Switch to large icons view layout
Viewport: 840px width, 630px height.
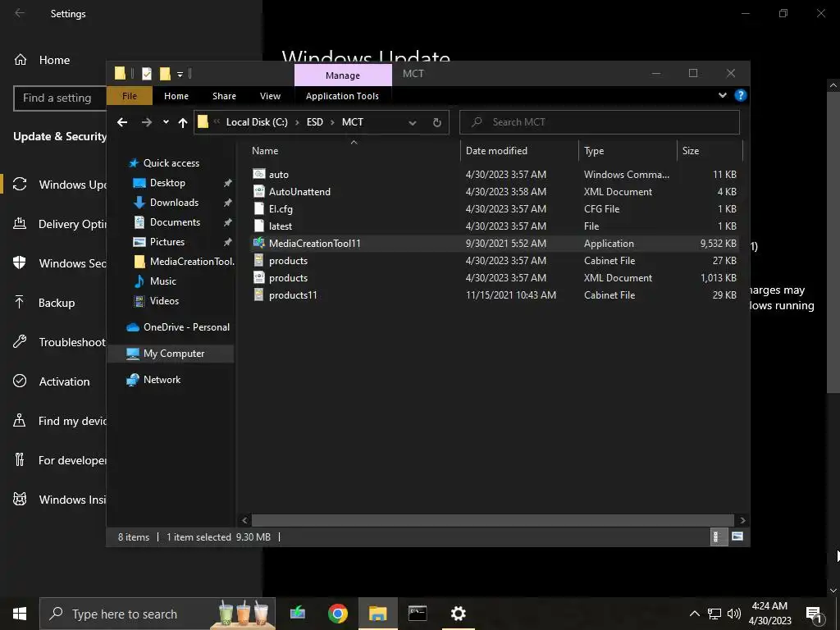[x=737, y=536]
